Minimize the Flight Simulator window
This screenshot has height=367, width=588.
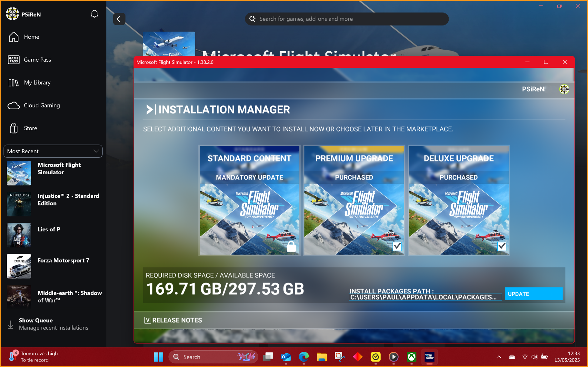tap(527, 62)
